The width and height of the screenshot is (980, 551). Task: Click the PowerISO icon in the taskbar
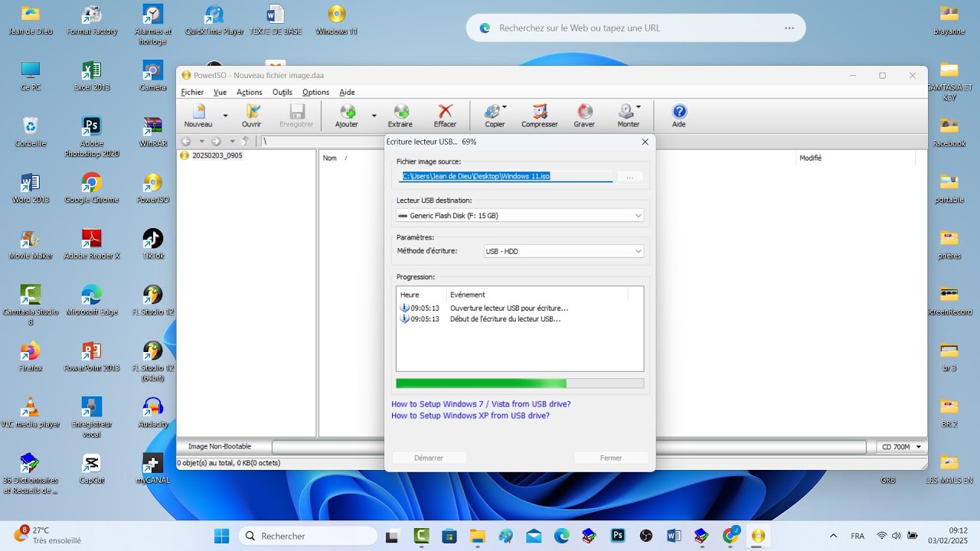[758, 536]
